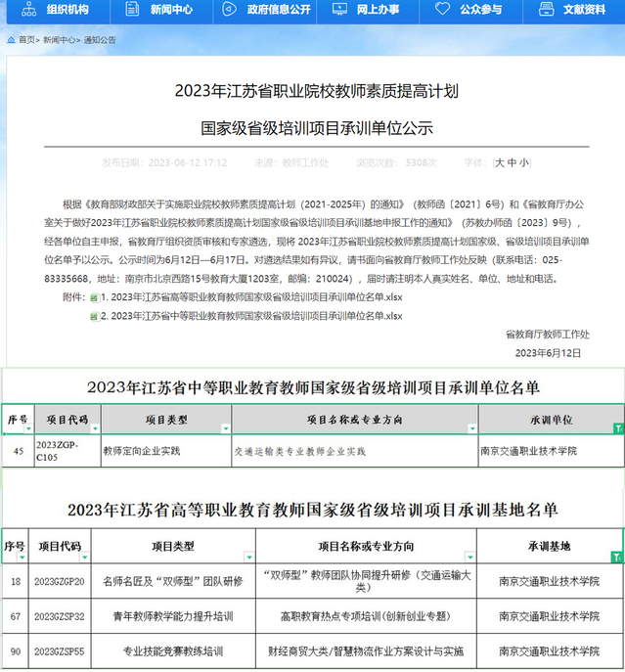Click the 公众参与 heart icon
This screenshot has width=625, height=672.
[x=442, y=11]
